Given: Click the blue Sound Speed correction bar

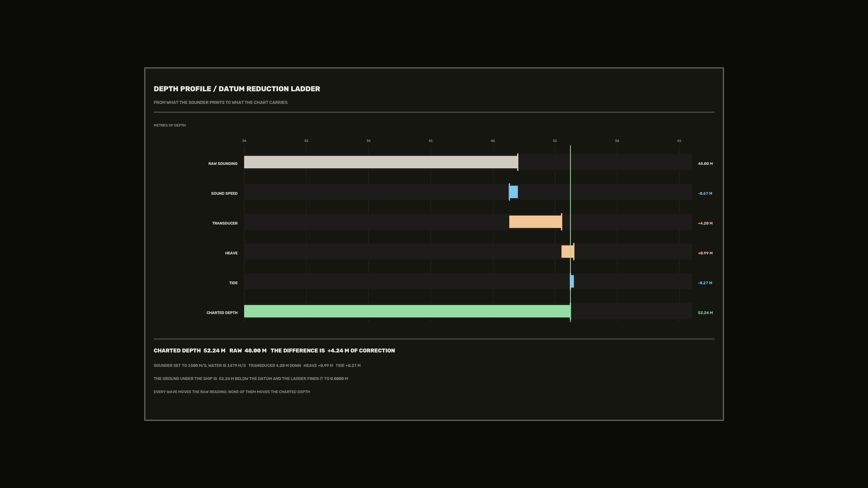Looking at the screenshot, I should tap(514, 192).
